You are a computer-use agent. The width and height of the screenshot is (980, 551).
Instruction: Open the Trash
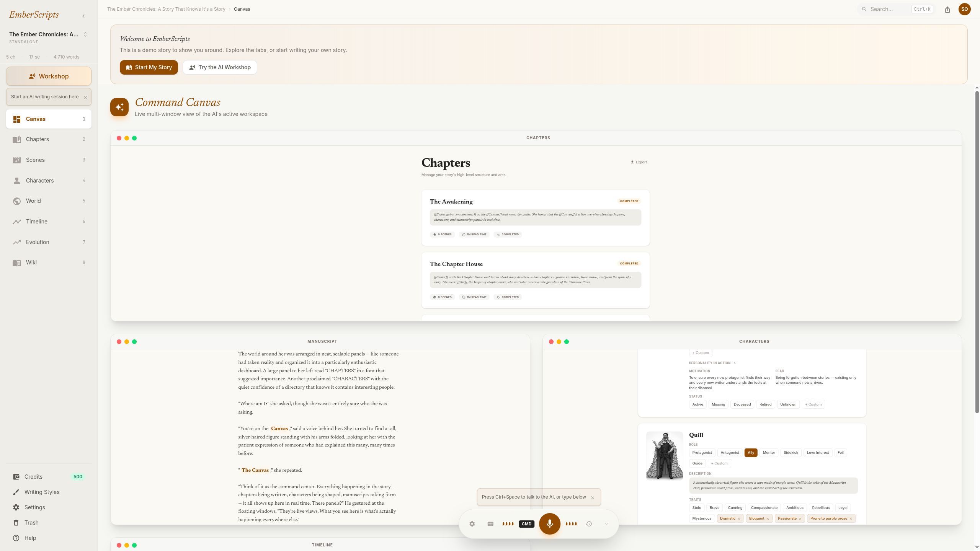(x=49, y=523)
